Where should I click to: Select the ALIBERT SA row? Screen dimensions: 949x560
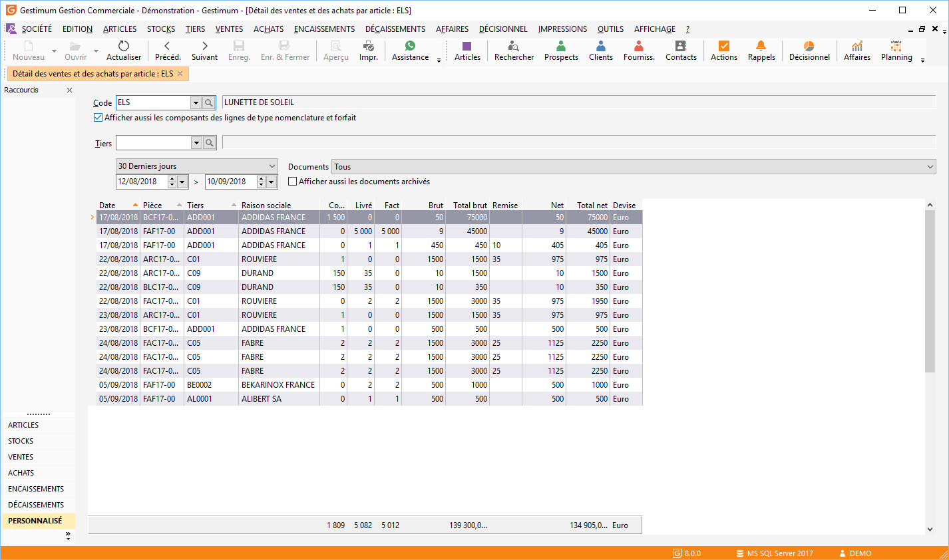pyautogui.click(x=369, y=399)
